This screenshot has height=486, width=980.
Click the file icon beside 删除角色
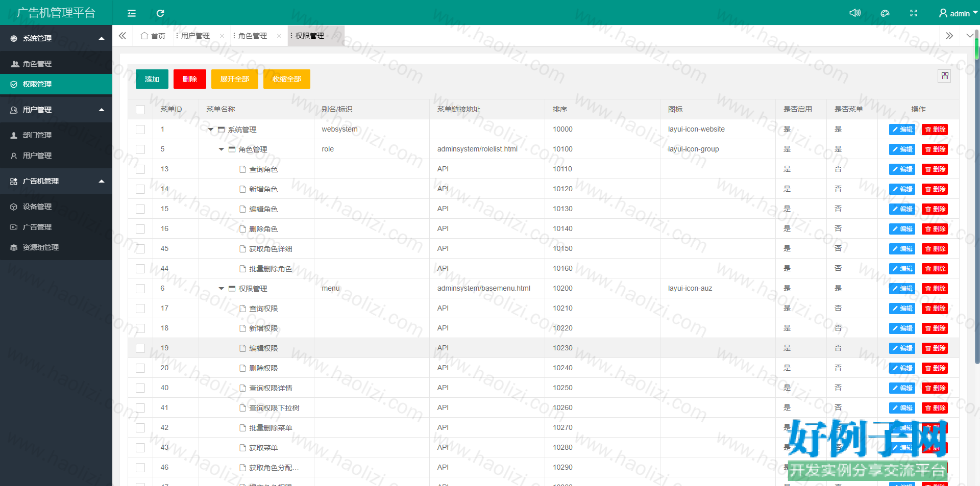(x=243, y=229)
